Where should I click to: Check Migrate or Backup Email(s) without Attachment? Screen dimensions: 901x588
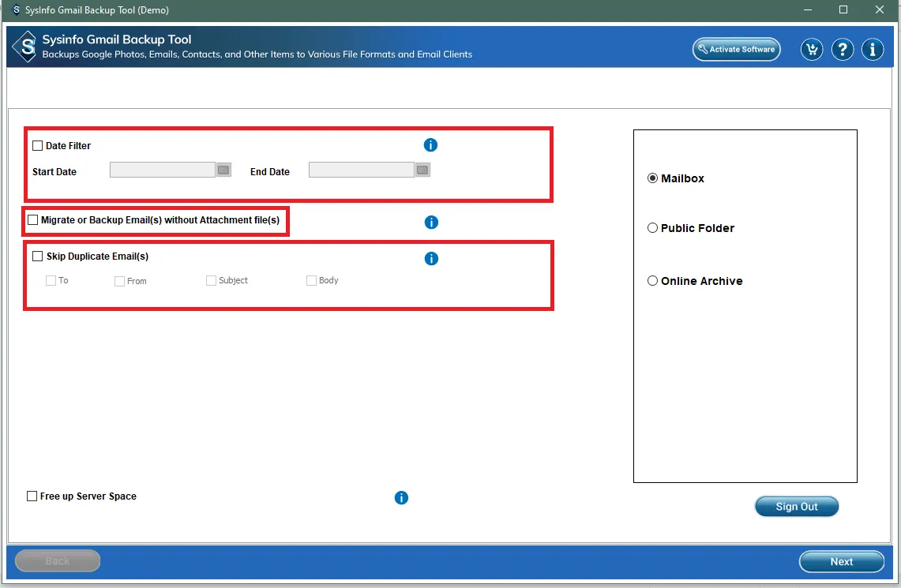click(x=32, y=220)
